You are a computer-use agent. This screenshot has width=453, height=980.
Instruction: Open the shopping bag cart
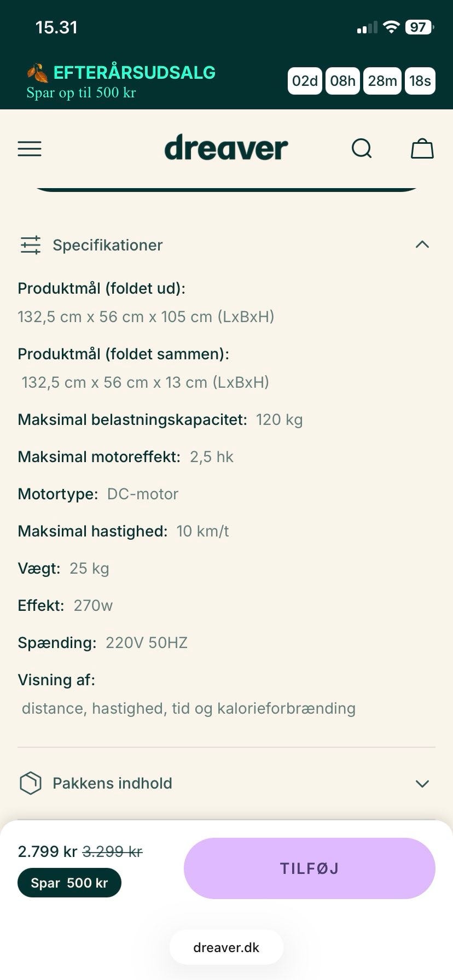[x=422, y=148]
